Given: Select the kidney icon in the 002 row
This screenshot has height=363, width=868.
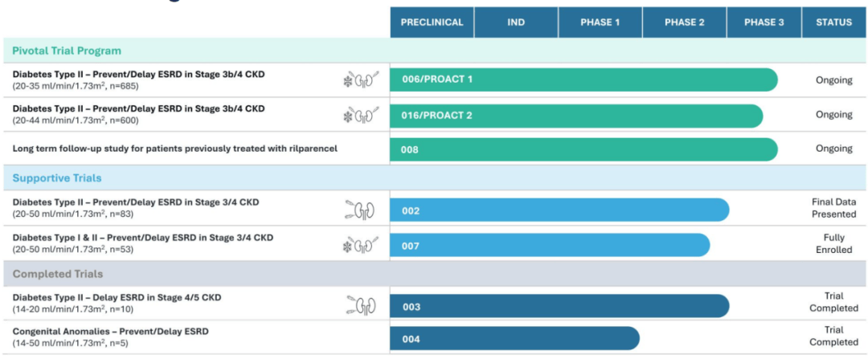Looking at the screenshot, I should click(x=360, y=210).
